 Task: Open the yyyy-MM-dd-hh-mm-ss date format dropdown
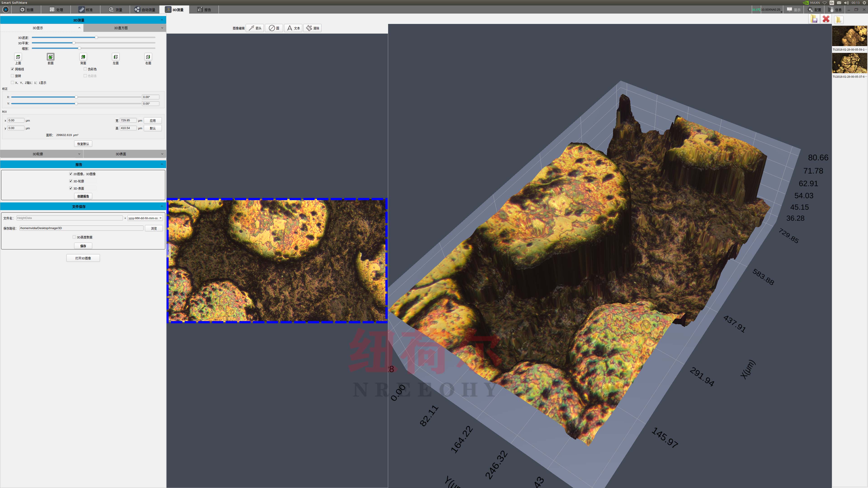pyautogui.click(x=145, y=218)
